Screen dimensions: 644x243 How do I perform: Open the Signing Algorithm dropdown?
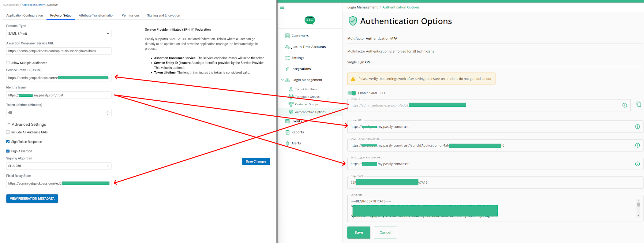pos(58,166)
